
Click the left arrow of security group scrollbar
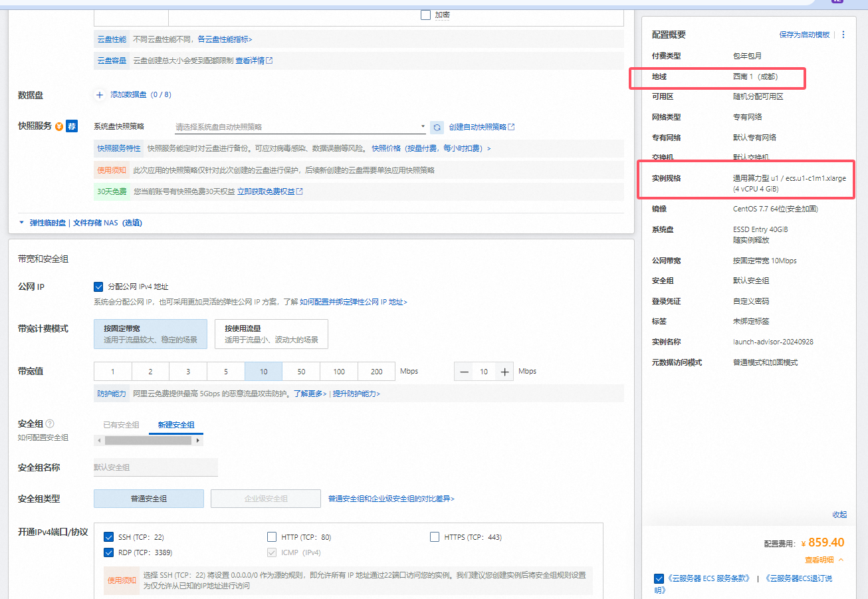[99, 440]
